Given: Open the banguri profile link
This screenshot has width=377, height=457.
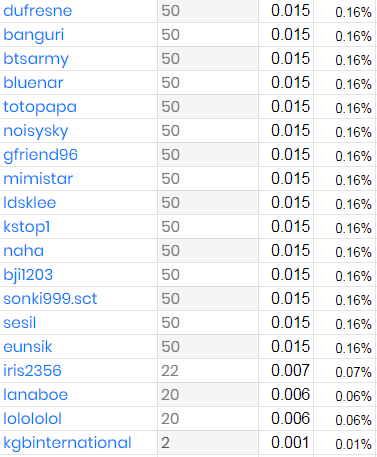Looking at the screenshot, I should pyautogui.click(x=34, y=35).
